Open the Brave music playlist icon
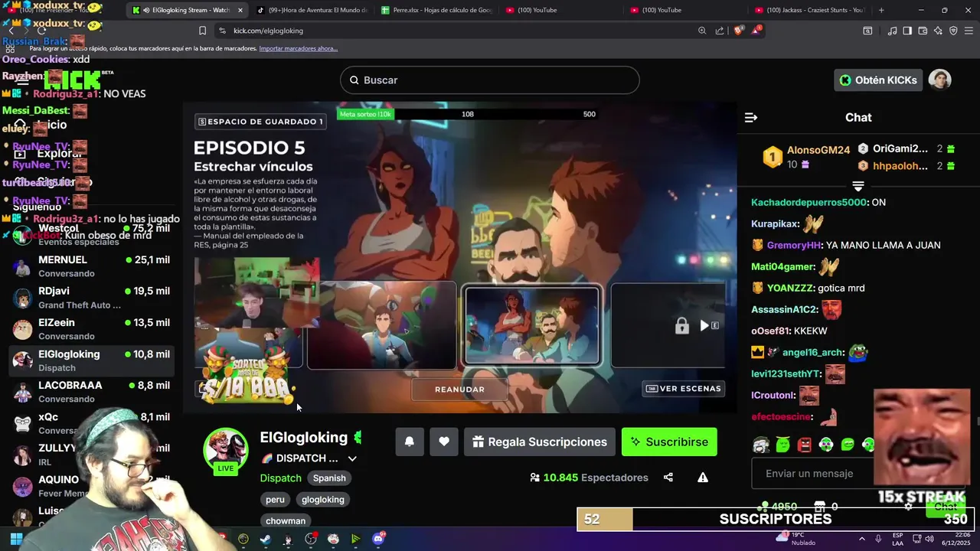The width and height of the screenshot is (980, 551). click(893, 31)
